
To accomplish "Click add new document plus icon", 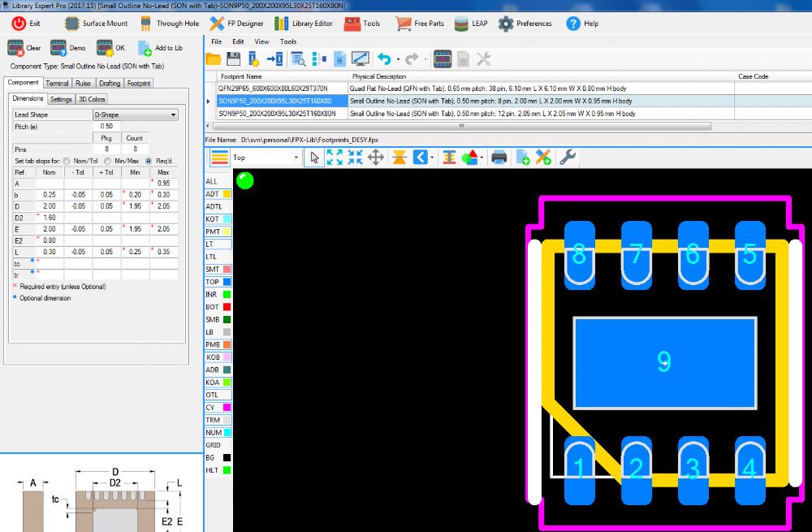I will [x=522, y=158].
